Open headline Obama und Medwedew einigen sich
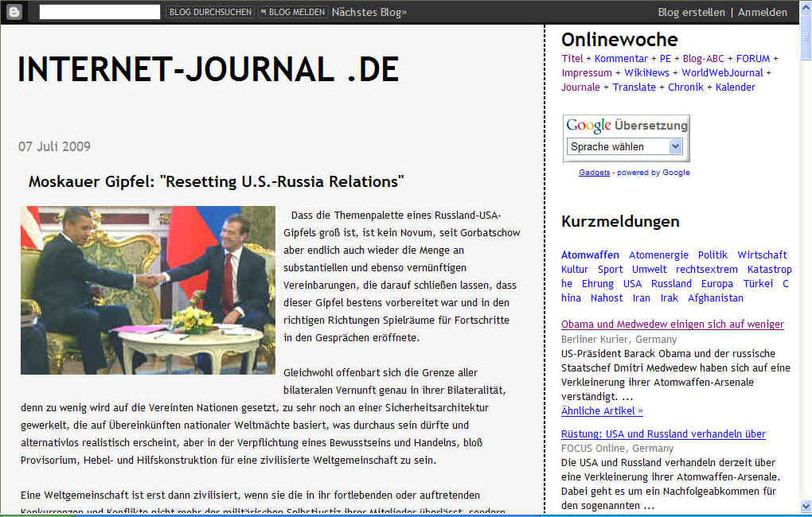The width and height of the screenshot is (812, 517). point(672,324)
